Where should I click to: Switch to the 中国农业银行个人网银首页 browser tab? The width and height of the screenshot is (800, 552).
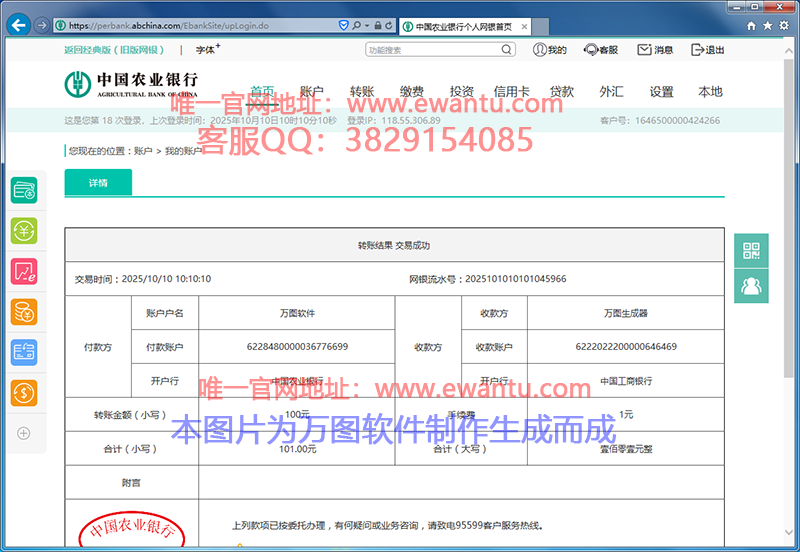point(464,27)
